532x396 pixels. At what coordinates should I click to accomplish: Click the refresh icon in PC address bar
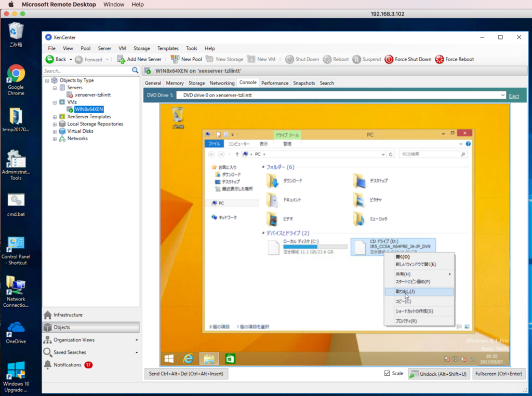tap(391, 154)
